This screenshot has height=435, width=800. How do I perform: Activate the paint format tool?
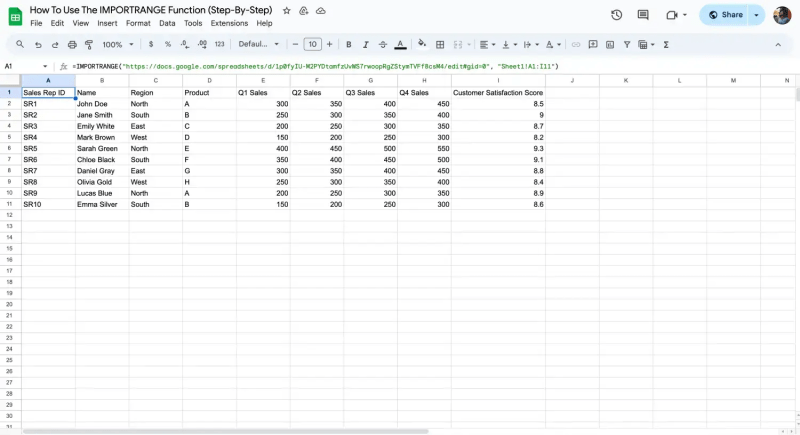(x=89, y=45)
